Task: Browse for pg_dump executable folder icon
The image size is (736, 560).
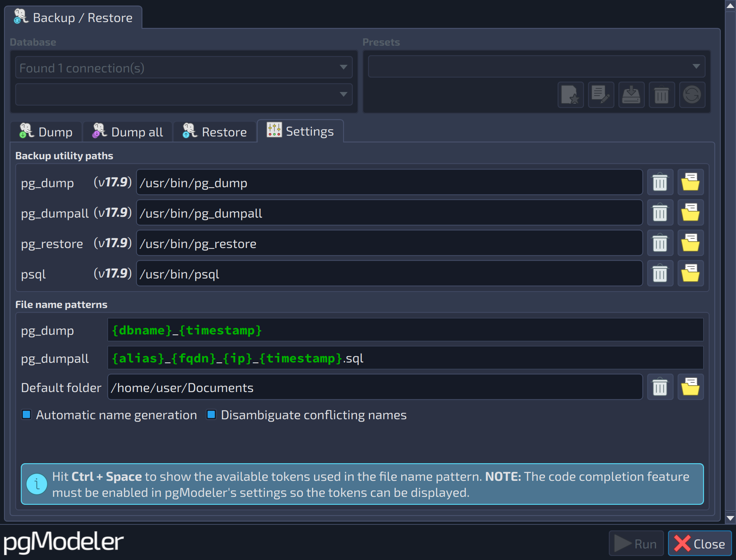Action: point(690,182)
